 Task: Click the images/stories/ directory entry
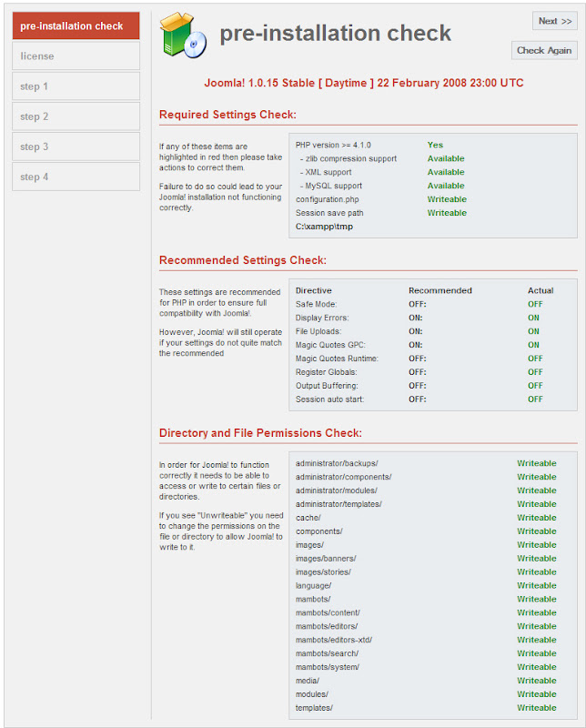(323, 572)
